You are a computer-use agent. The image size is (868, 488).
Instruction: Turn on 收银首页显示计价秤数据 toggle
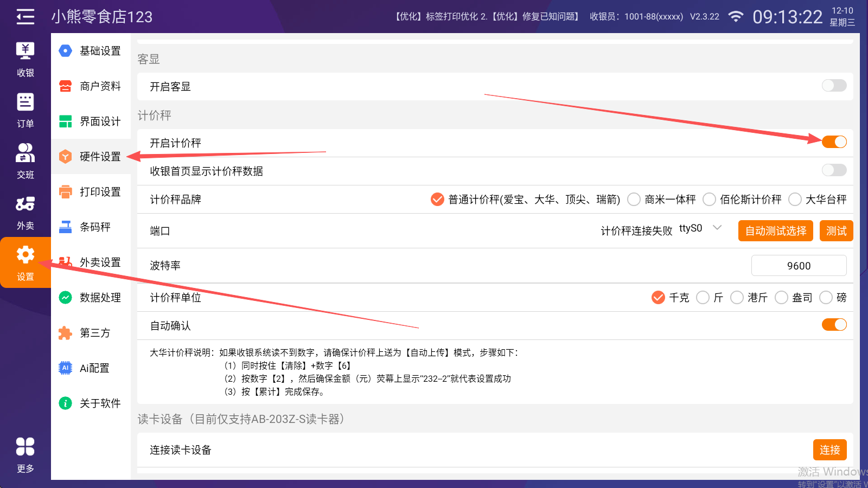point(834,170)
